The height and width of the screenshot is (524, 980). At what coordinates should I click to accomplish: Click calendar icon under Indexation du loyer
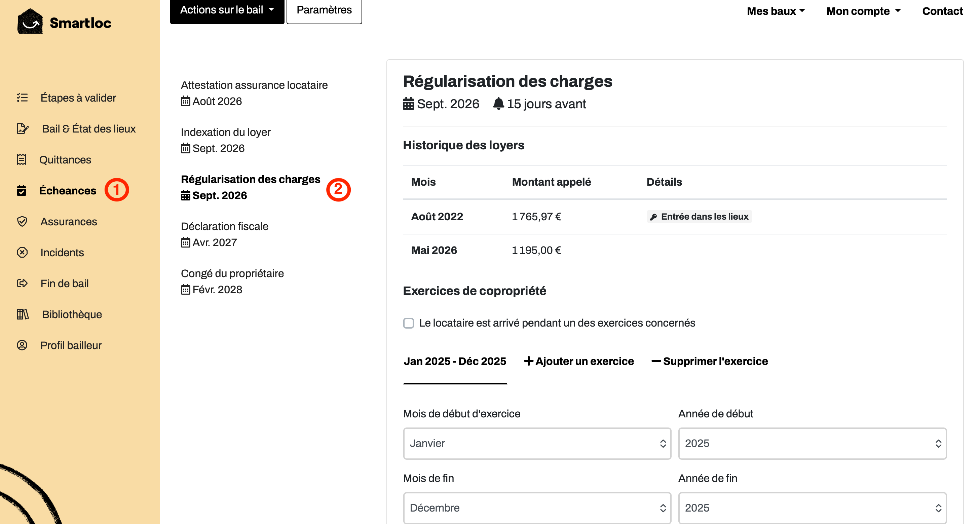185,148
